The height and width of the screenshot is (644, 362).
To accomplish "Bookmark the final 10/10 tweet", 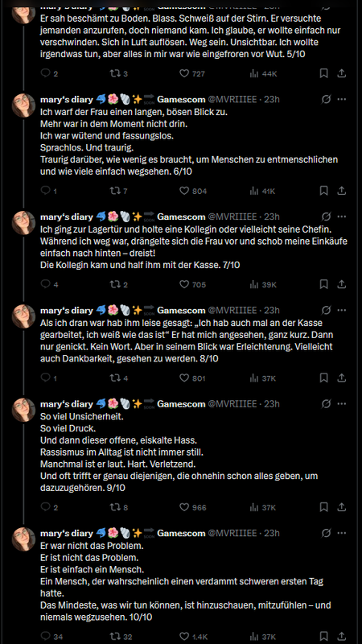I will pos(324,636).
